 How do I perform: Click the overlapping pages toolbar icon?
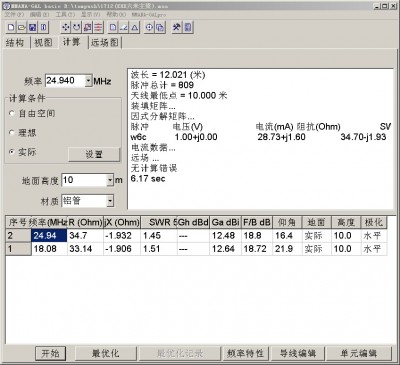(160, 27)
